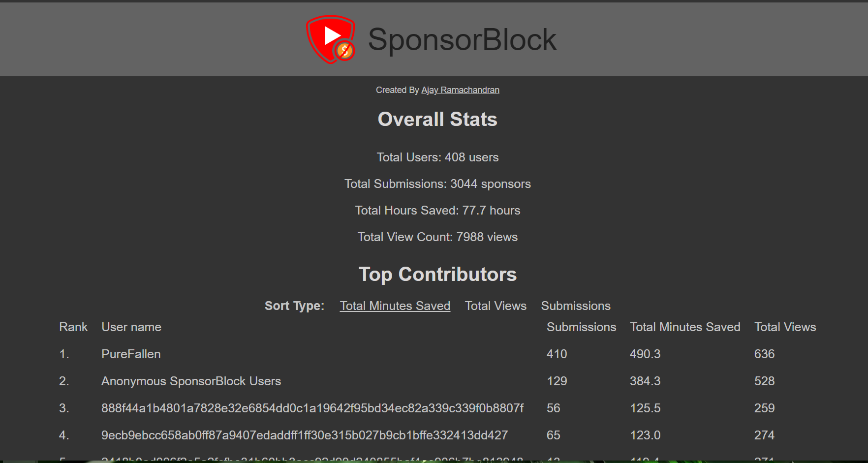
Task: Click the user hash starting with 9ecb9ebc
Action: click(x=305, y=435)
